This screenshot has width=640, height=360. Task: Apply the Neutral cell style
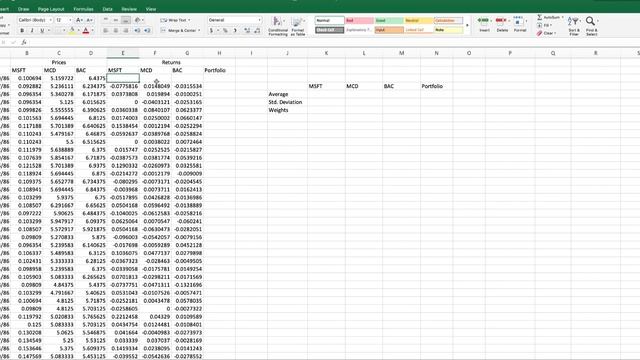(419, 20)
